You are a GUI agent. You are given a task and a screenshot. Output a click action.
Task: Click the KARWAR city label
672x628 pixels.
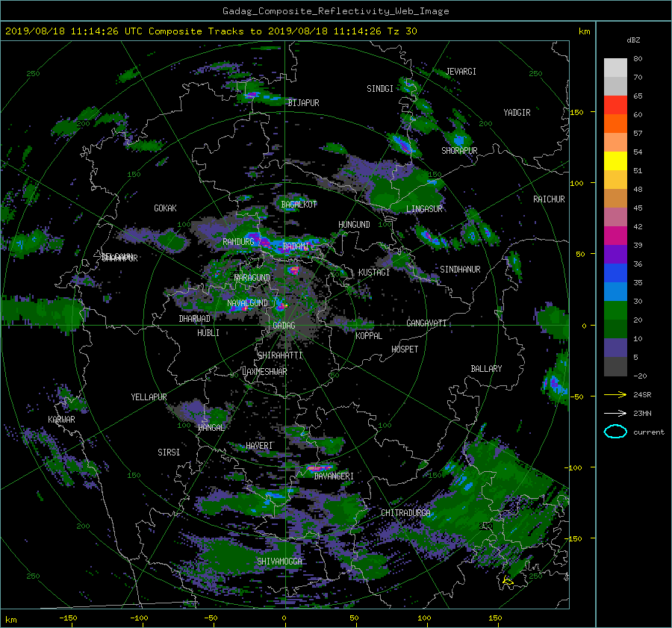[x=61, y=420]
